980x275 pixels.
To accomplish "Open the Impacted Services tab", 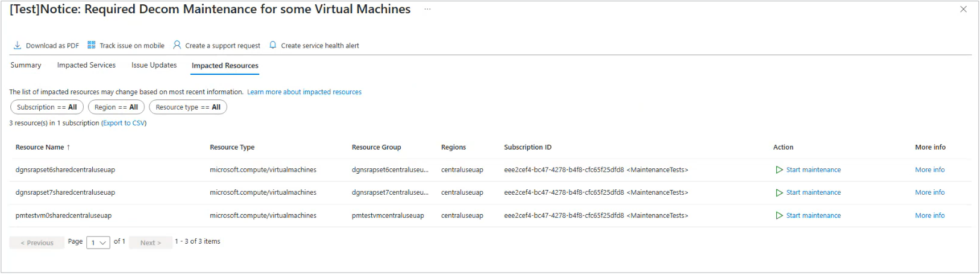I will coord(86,65).
